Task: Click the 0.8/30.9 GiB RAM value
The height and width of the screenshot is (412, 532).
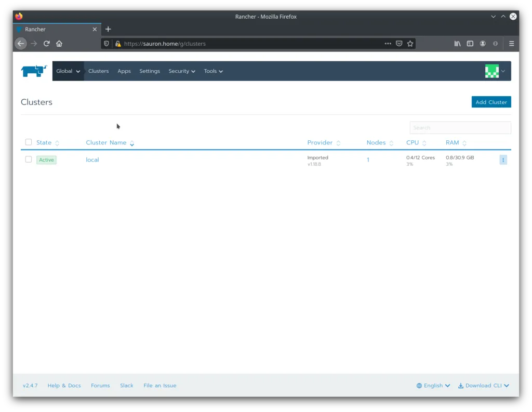Action: point(460,157)
